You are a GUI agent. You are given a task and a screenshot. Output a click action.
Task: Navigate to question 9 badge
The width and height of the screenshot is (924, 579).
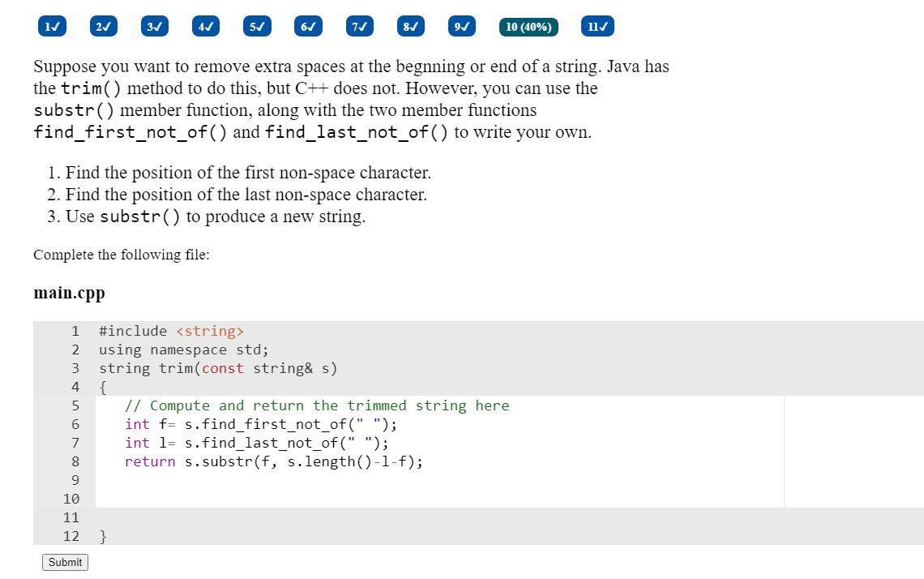tap(461, 26)
